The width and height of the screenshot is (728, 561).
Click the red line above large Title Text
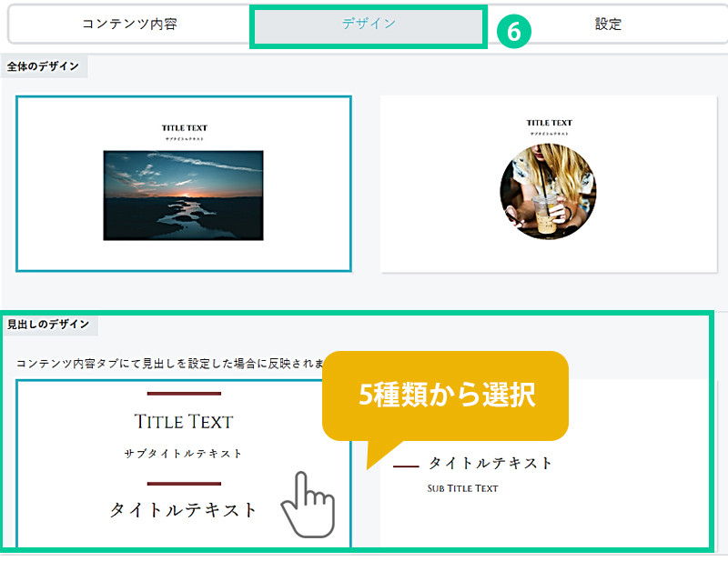(x=184, y=394)
